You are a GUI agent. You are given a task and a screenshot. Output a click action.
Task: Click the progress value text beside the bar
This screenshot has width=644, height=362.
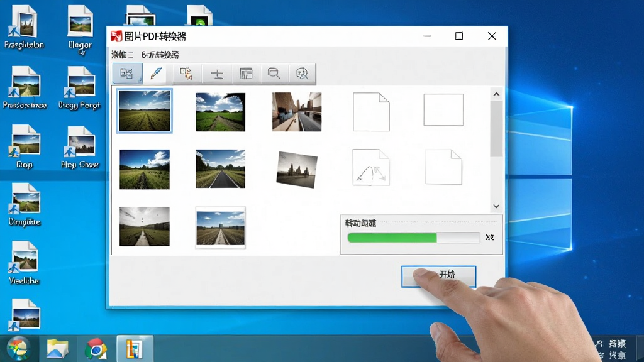pos(489,237)
